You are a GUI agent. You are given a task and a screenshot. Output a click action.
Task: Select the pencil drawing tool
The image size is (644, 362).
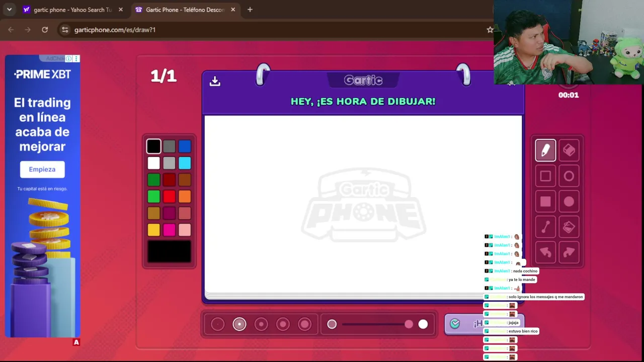pyautogui.click(x=545, y=150)
